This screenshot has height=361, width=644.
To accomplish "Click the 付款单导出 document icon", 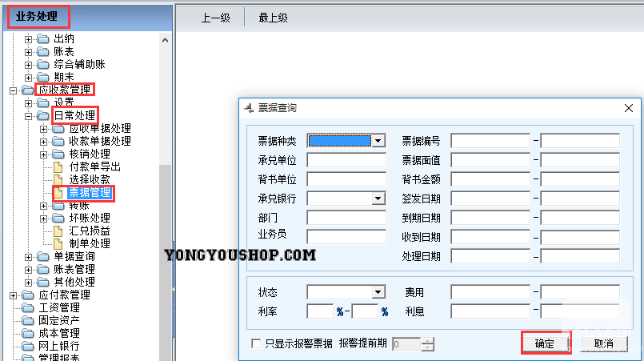I will pos(58,167).
